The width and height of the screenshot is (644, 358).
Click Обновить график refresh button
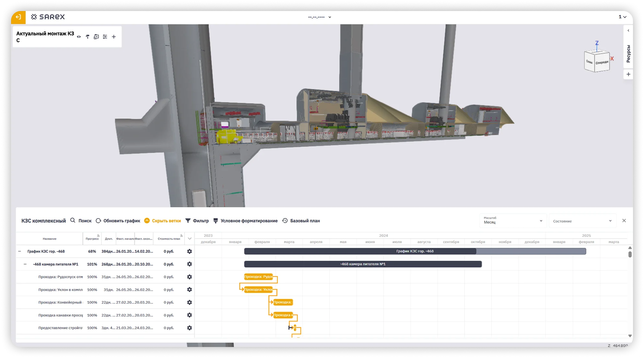pyautogui.click(x=118, y=221)
